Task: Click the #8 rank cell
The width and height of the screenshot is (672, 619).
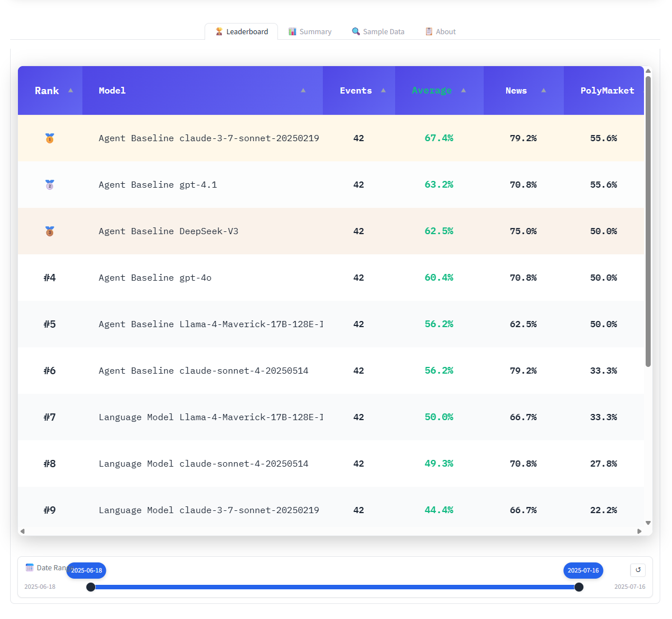Action: coord(50,463)
